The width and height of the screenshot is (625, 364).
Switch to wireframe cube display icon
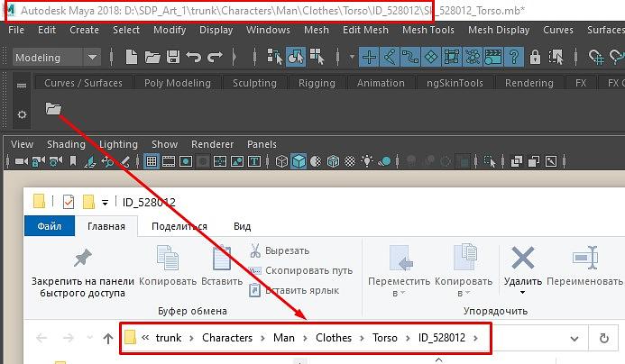281,161
